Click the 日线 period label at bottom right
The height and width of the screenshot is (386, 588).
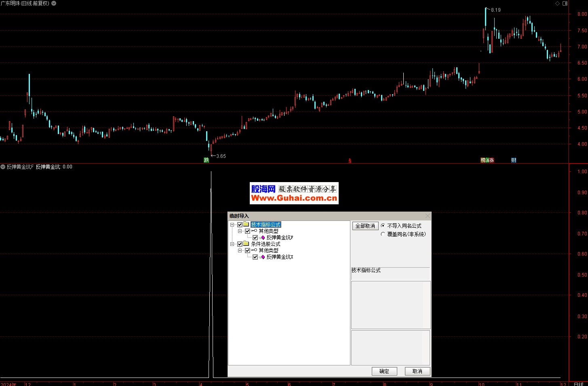[579, 384]
